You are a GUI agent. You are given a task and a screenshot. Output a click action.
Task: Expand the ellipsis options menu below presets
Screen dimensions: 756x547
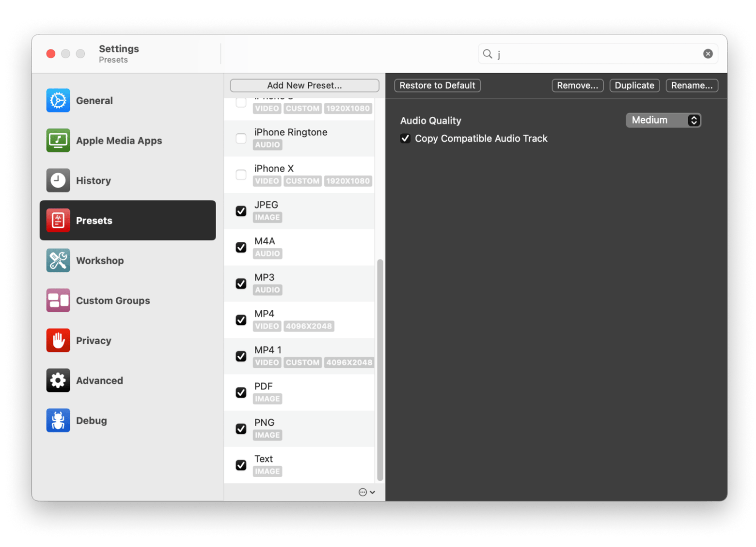366,492
